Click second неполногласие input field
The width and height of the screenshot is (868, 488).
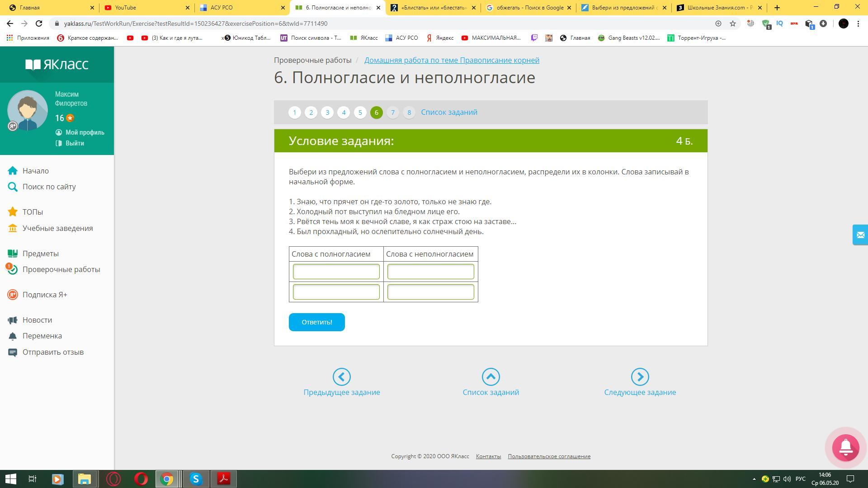pyautogui.click(x=430, y=292)
